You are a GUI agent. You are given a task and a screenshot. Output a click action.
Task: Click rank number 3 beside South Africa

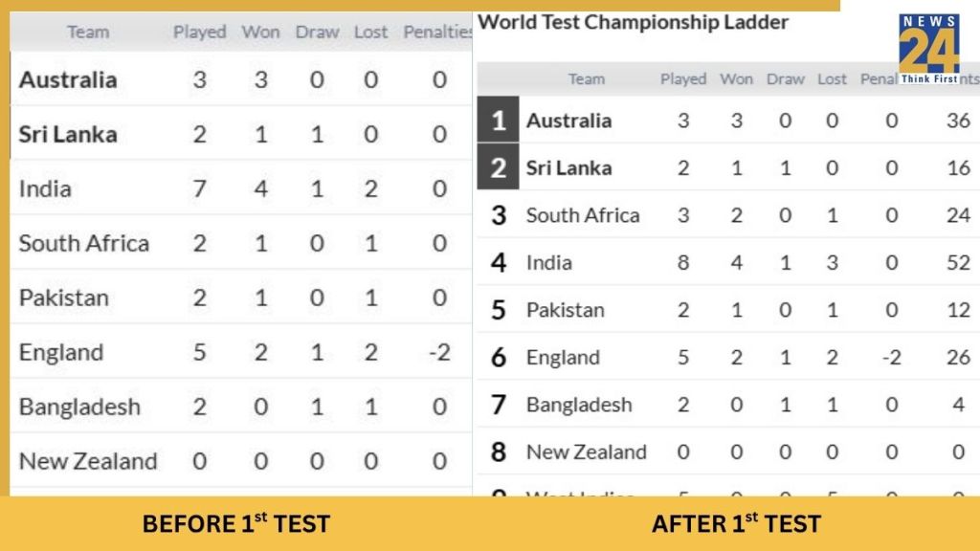pyautogui.click(x=499, y=215)
